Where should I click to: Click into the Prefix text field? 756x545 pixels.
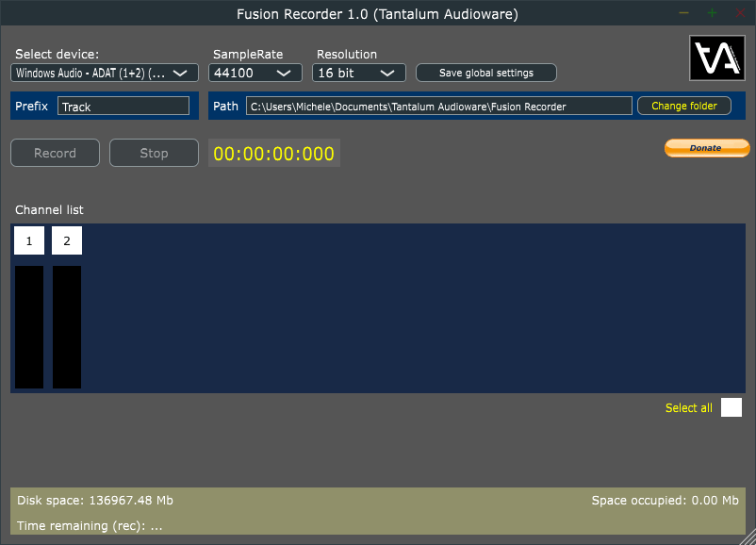pyautogui.click(x=123, y=107)
